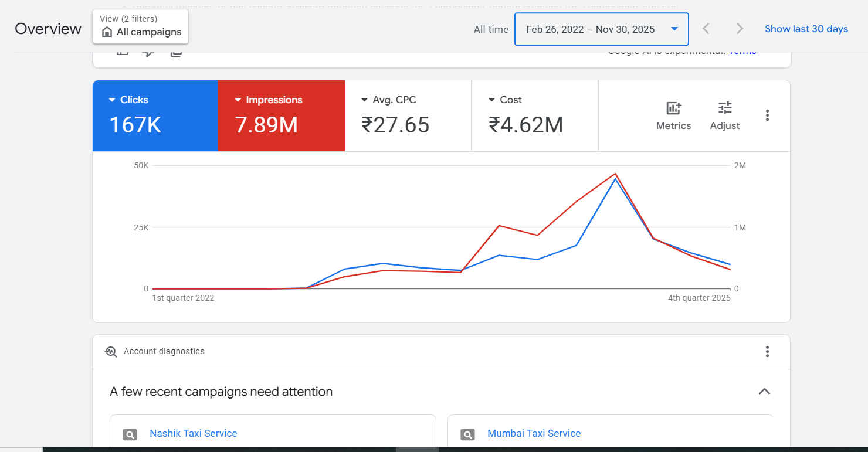The height and width of the screenshot is (452, 868).
Task: Open the Impressions metric dropdown
Action: (238, 100)
